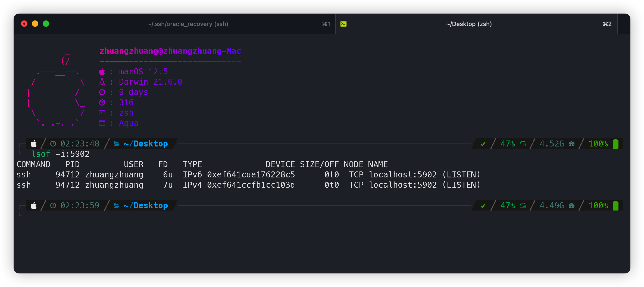
Task: Click the green checkmark in the 4.49G prompt line
Action: (x=483, y=206)
